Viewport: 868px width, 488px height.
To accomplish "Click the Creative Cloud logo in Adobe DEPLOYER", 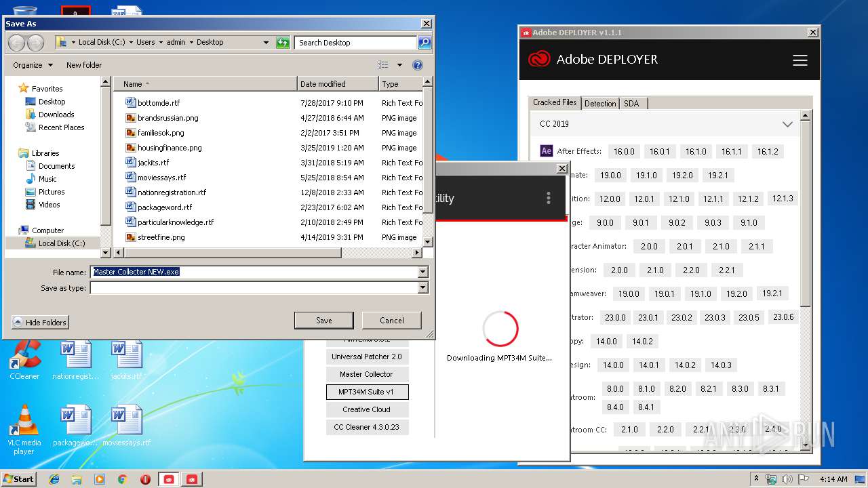I will pos(539,60).
